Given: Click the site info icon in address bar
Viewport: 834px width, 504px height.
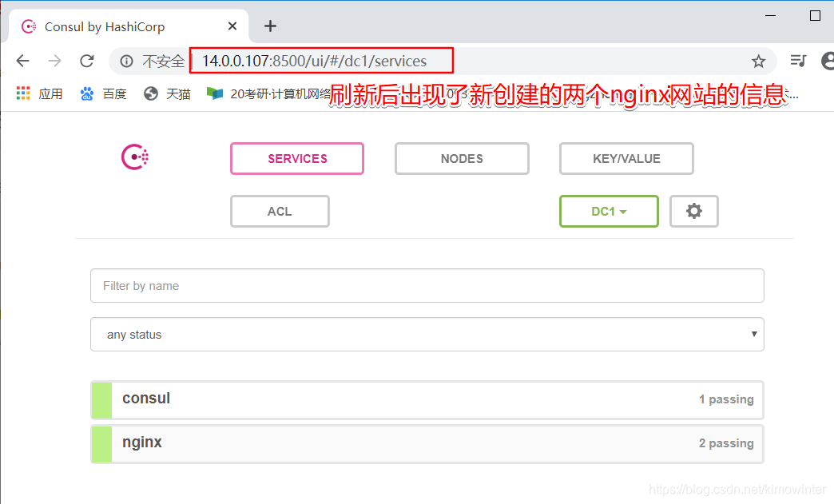Looking at the screenshot, I should point(126,62).
